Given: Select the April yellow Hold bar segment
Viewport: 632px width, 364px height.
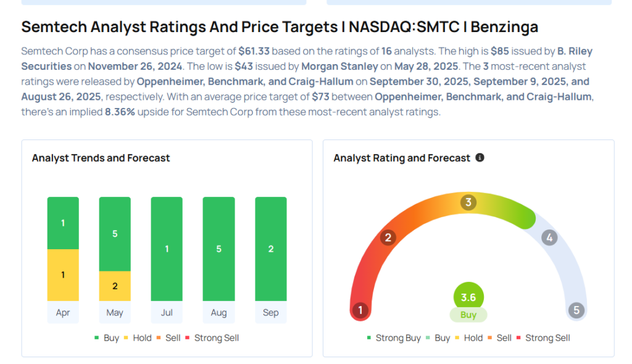Looking at the screenshot, I should [63, 275].
